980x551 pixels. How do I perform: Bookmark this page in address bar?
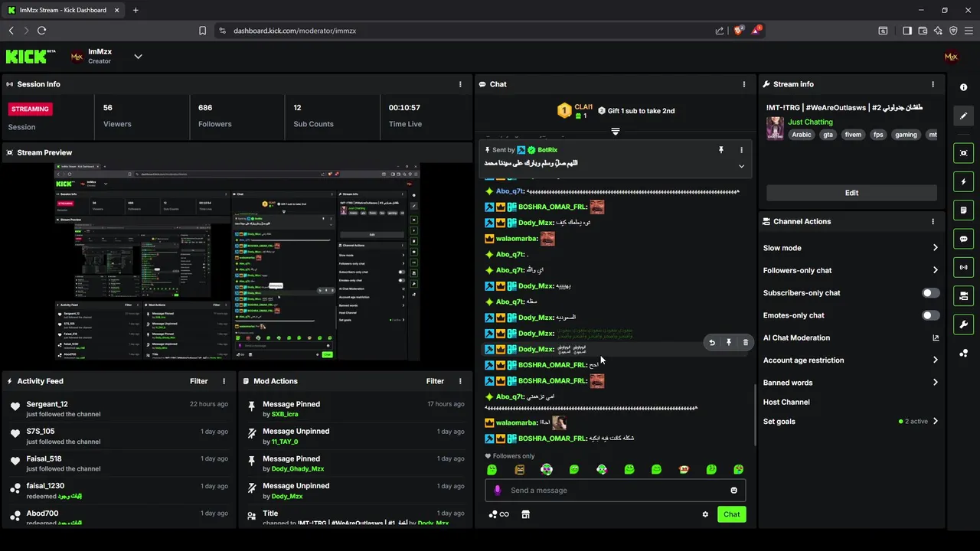tap(202, 31)
